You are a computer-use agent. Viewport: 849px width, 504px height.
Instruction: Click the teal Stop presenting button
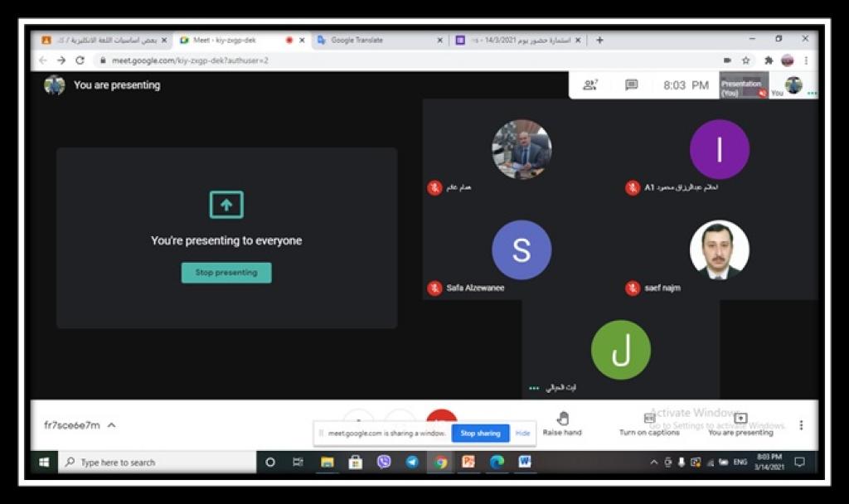point(226,273)
